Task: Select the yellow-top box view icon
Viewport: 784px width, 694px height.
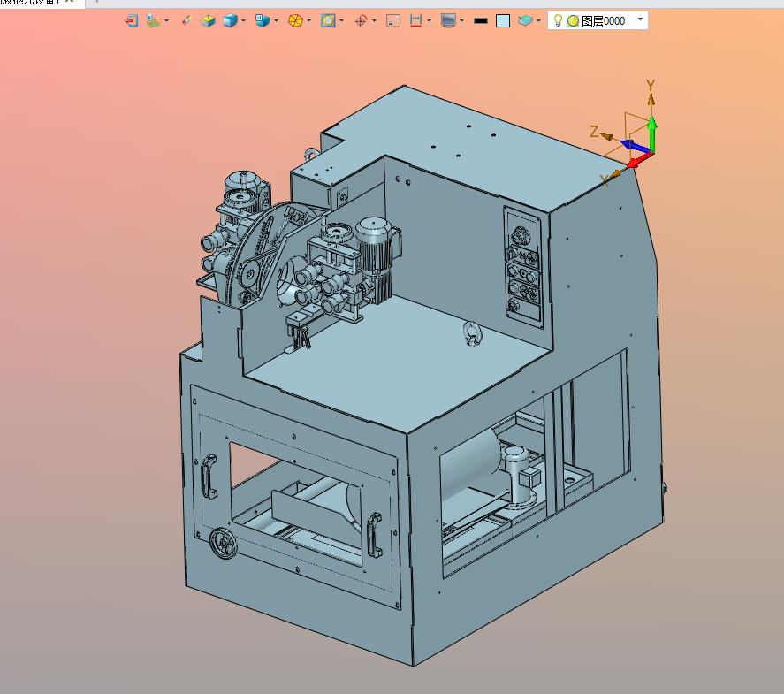Action: (208, 21)
